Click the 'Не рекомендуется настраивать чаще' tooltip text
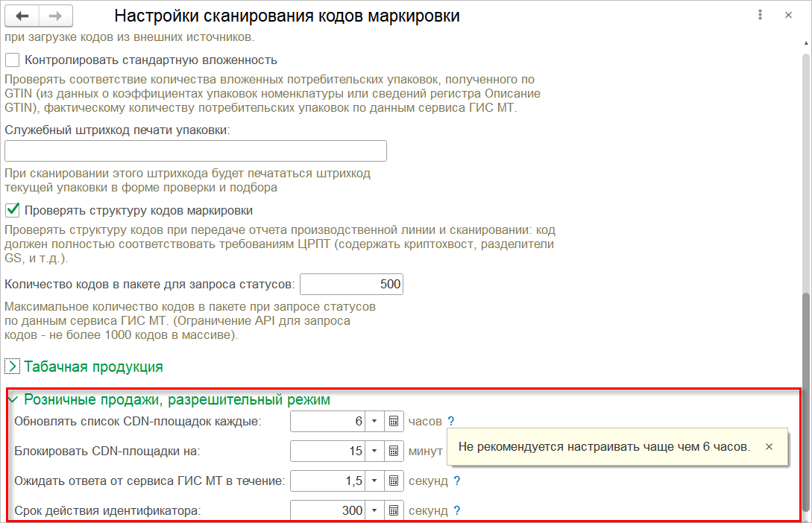 click(604, 447)
